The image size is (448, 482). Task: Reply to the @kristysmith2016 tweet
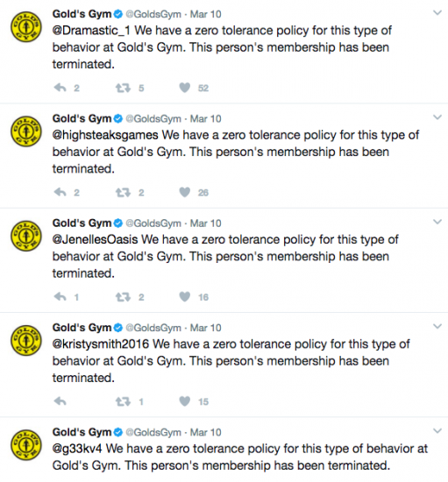tap(60, 401)
